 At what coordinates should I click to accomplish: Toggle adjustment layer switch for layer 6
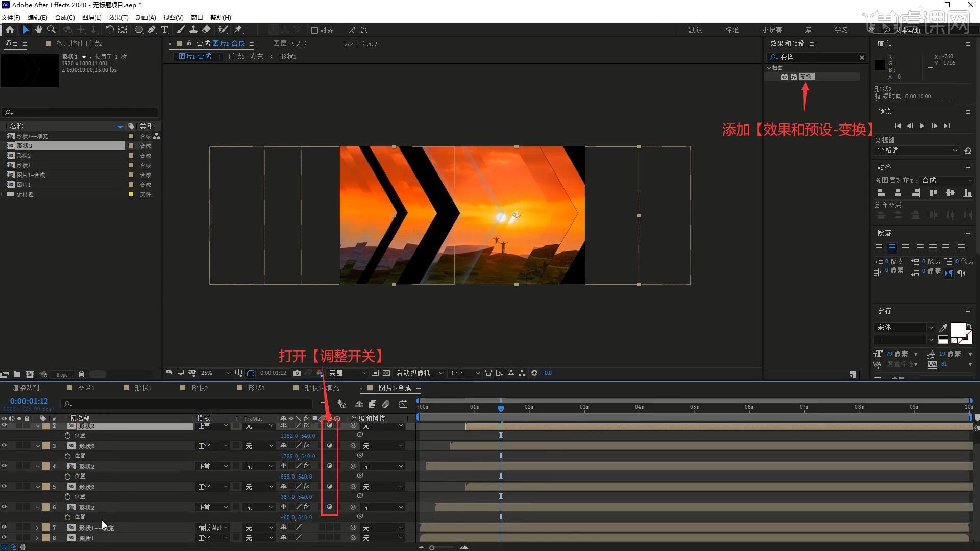tap(329, 507)
